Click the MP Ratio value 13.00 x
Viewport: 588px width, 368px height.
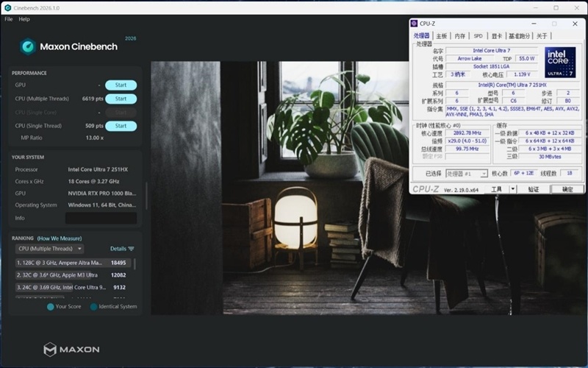[95, 138]
